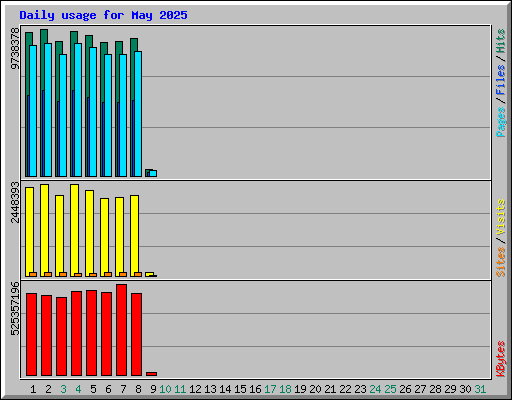Viewport: 512px width, 400px height.
Task: Click the cyan Pages bar for day 7
Action: pos(123,115)
